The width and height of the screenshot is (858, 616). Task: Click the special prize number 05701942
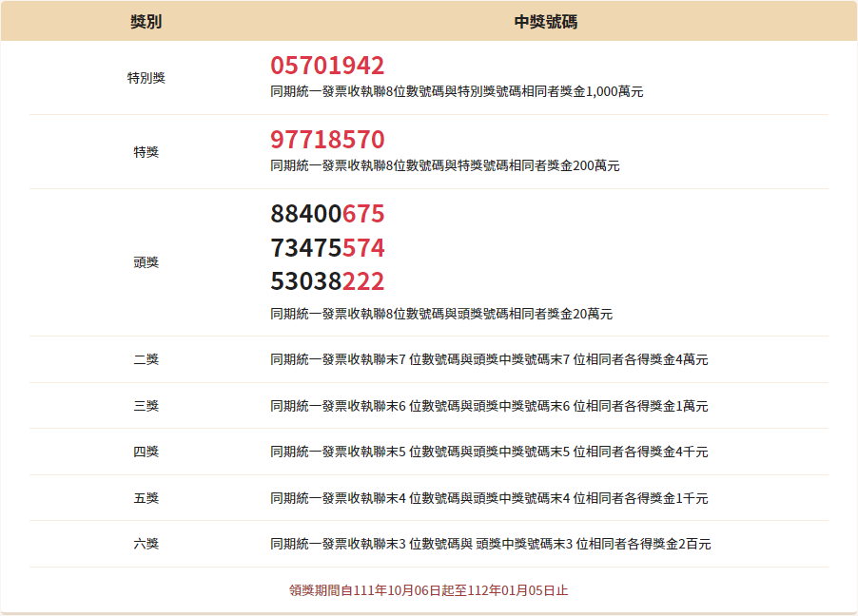pos(327,66)
